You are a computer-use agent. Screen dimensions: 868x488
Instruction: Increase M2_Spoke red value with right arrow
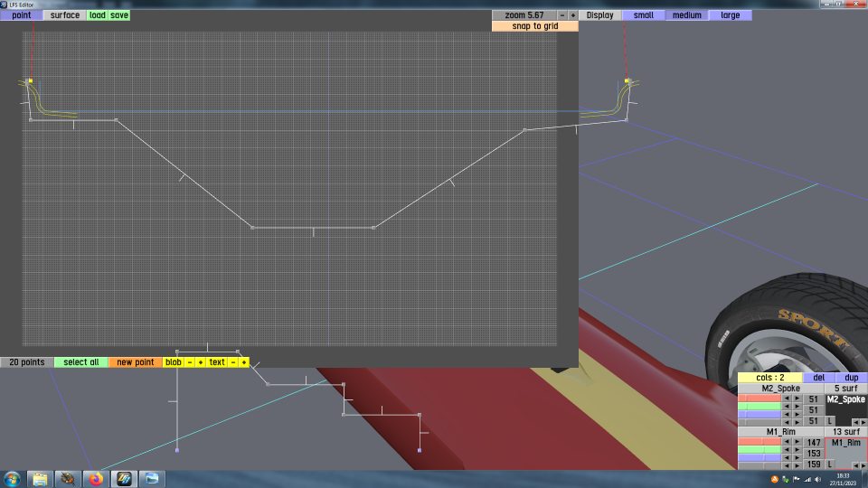click(797, 398)
